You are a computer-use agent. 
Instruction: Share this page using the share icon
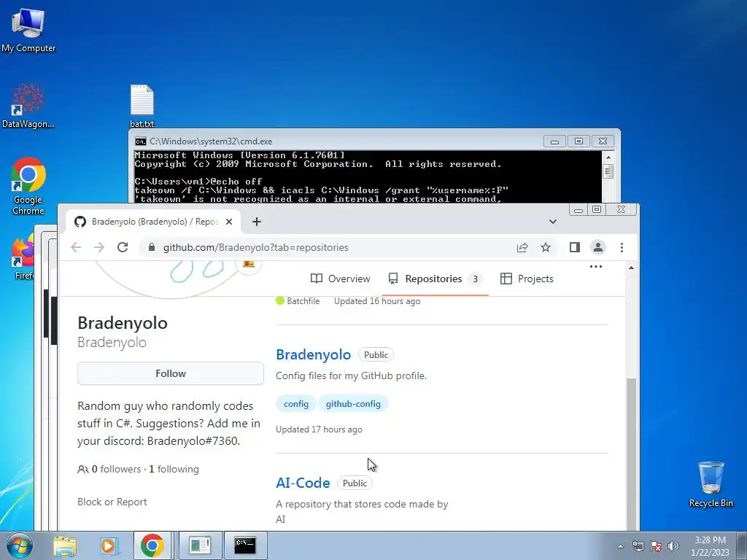pyautogui.click(x=522, y=247)
